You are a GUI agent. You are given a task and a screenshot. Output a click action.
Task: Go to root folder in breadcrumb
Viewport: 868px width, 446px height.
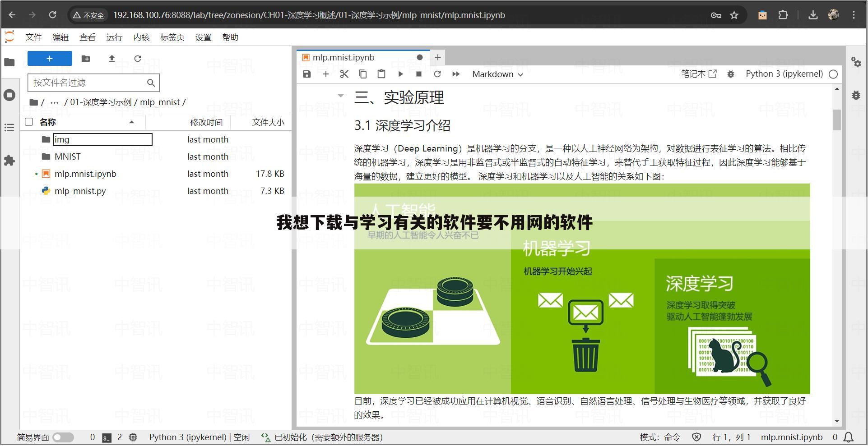coord(34,102)
